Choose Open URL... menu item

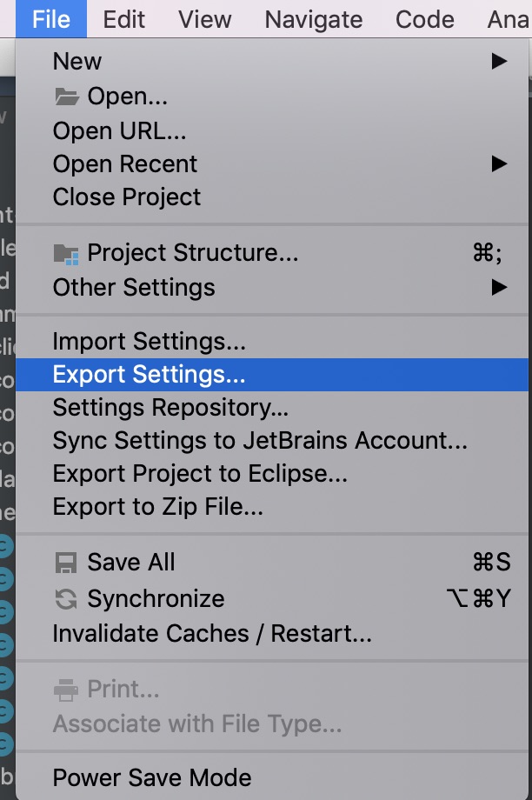coord(120,131)
